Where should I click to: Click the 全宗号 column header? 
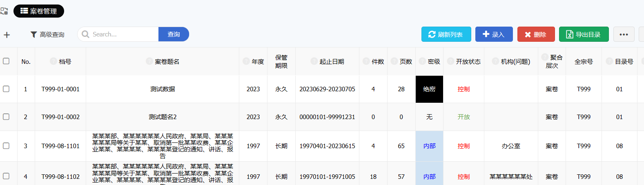click(x=584, y=61)
